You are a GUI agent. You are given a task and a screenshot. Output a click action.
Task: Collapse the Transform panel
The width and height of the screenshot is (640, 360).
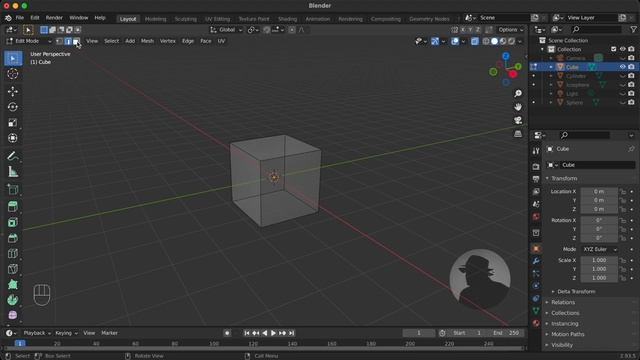click(x=564, y=178)
